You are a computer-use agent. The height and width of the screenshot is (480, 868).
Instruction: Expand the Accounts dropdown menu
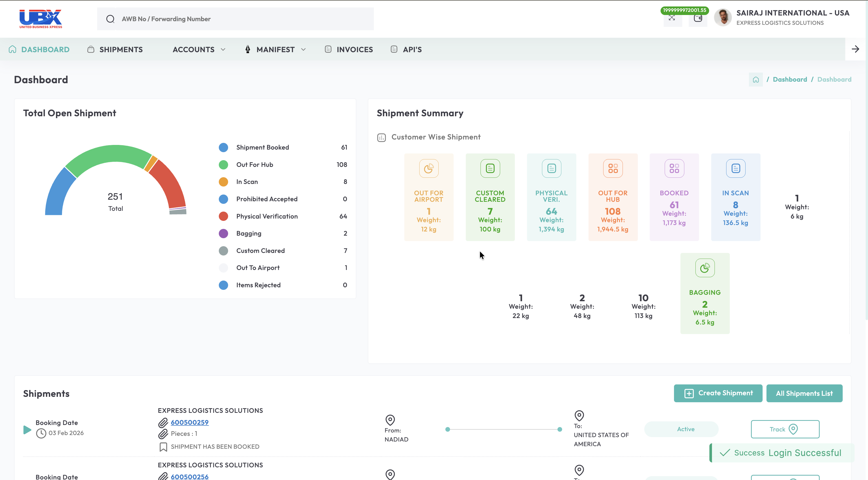coord(199,50)
